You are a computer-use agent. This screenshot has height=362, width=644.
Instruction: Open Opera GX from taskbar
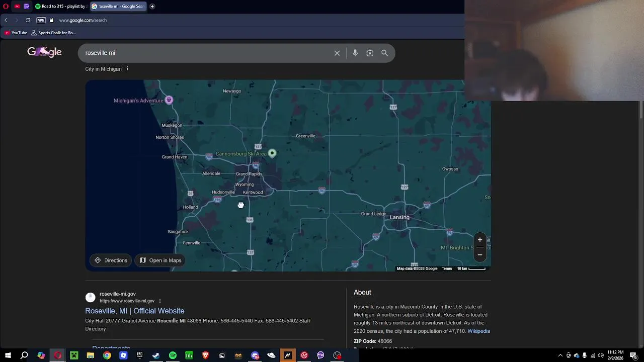(x=58, y=355)
